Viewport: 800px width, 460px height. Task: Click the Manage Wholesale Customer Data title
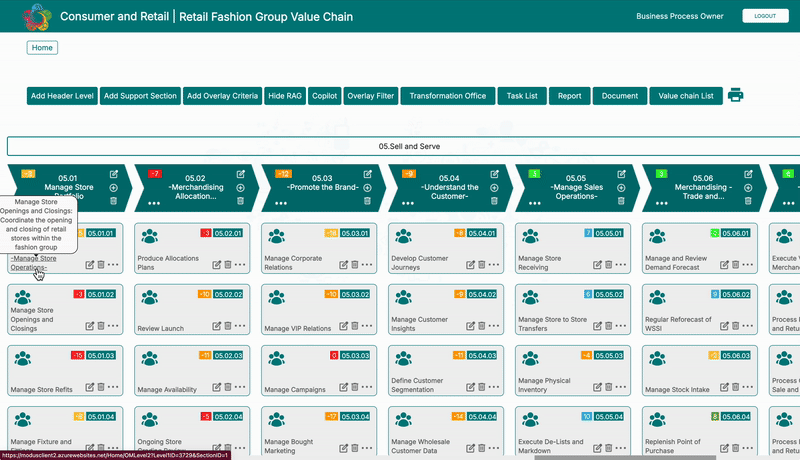(x=420, y=446)
